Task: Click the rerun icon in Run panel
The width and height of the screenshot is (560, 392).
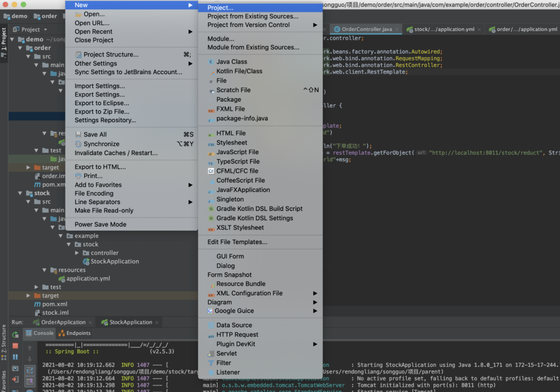Action: pyautogui.click(x=15, y=335)
